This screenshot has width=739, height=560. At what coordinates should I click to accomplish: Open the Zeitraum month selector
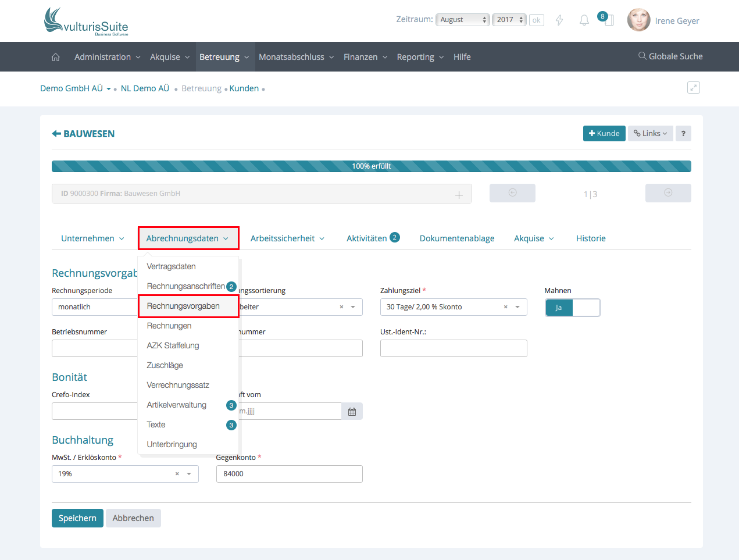click(463, 20)
